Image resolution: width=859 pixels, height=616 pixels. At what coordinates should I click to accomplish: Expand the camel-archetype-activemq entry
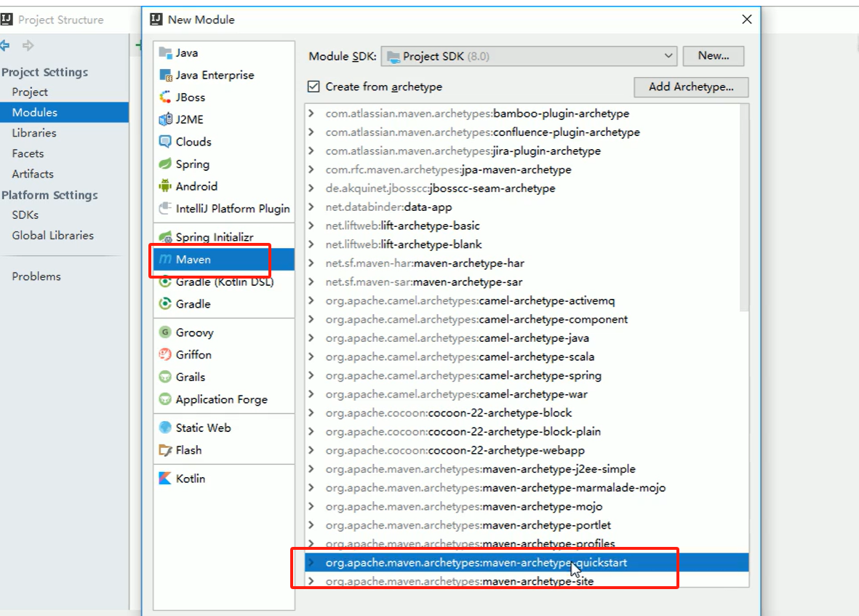click(311, 300)
